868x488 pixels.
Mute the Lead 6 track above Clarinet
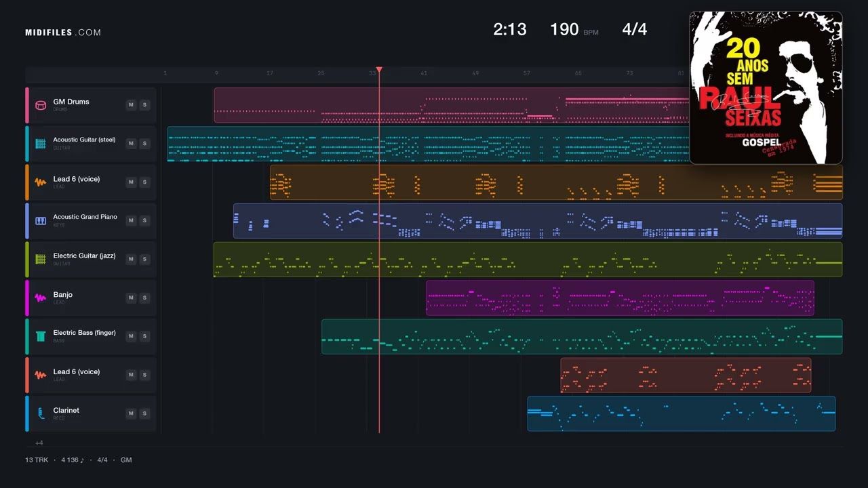coord(131,375)
